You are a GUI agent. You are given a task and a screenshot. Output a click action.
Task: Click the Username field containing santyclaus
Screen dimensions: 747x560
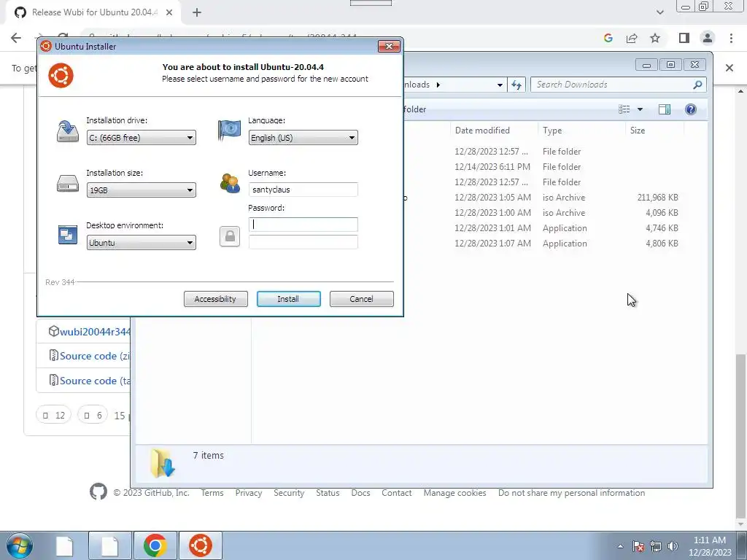pyautogui.click(x=303, y=190)
